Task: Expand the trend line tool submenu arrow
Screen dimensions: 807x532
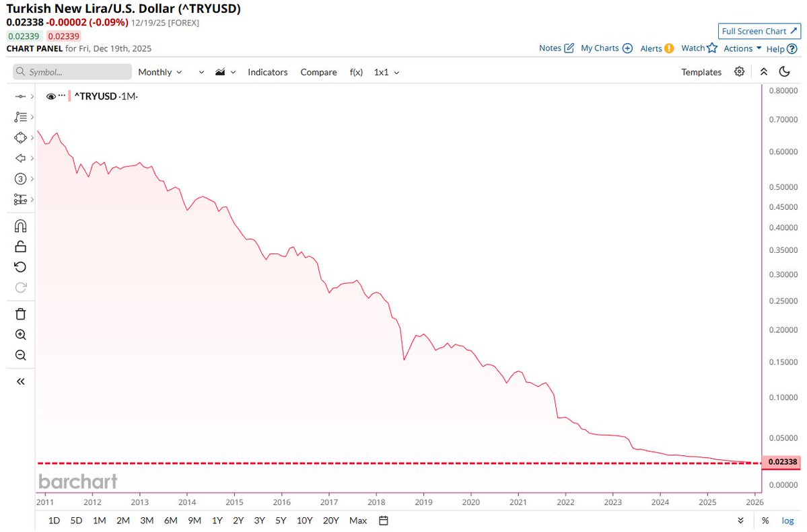Action: tap(32, 97)
